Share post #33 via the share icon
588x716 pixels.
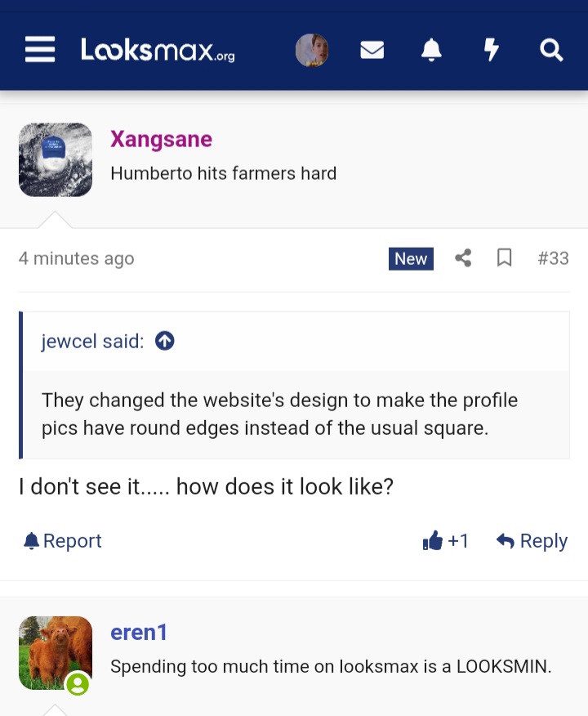463,257
